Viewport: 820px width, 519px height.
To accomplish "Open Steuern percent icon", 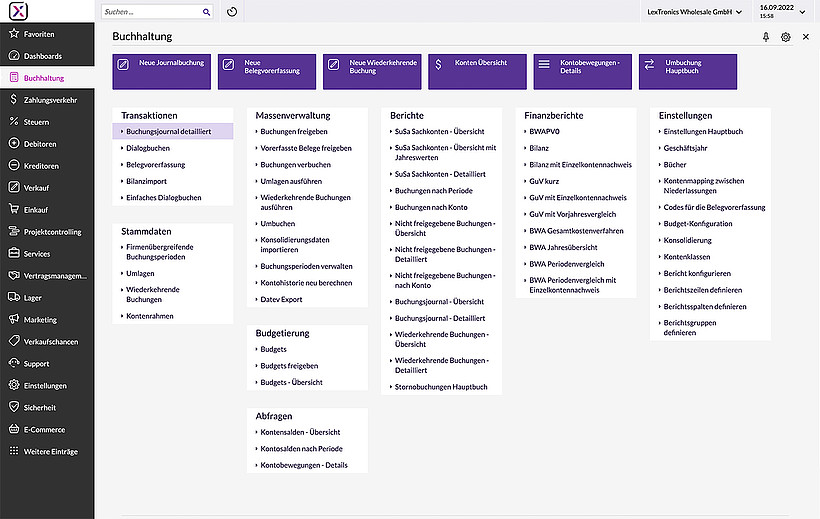I will [14, 121].
